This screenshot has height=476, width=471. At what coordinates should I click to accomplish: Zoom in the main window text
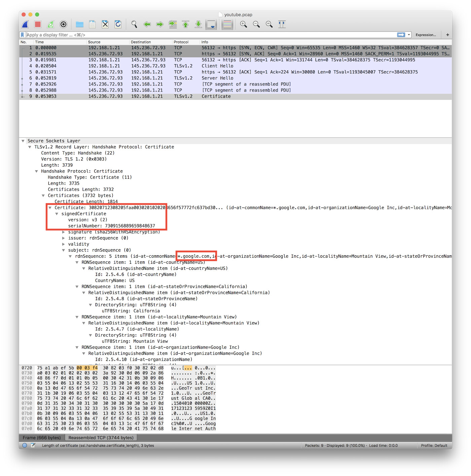pyautogui.click(x=244, y=24)
